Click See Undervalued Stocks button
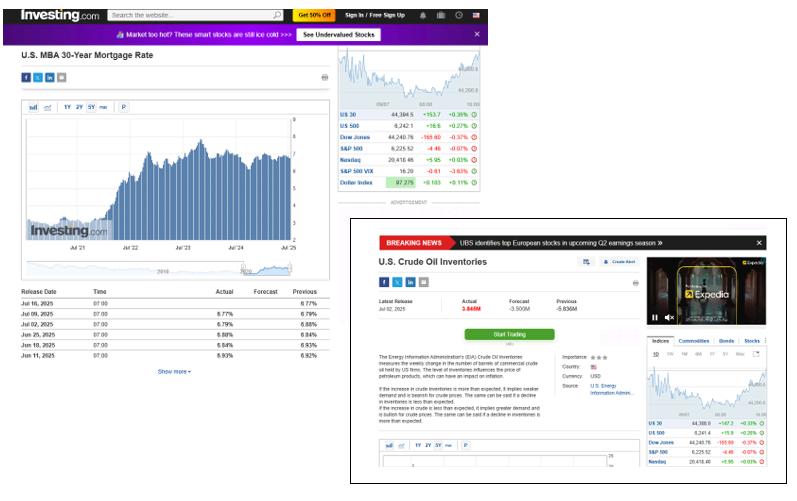Viewport: 797px width, 501px height. point(339,35)
